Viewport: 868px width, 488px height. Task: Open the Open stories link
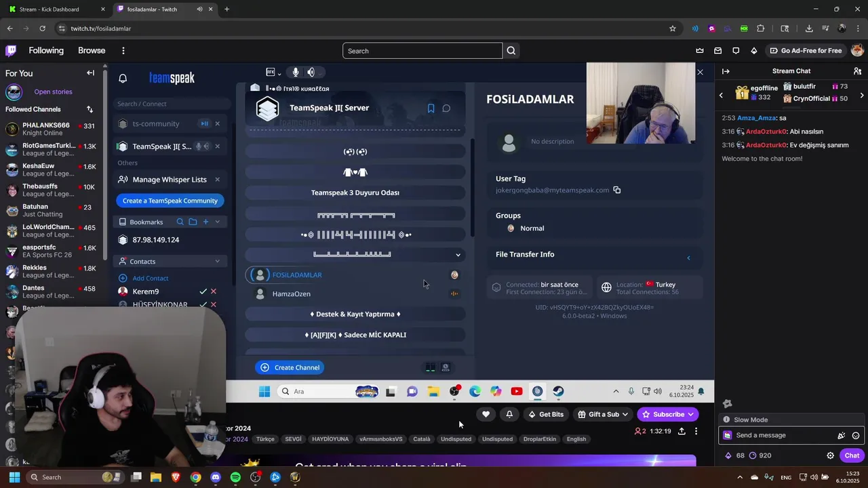(53, 92)
